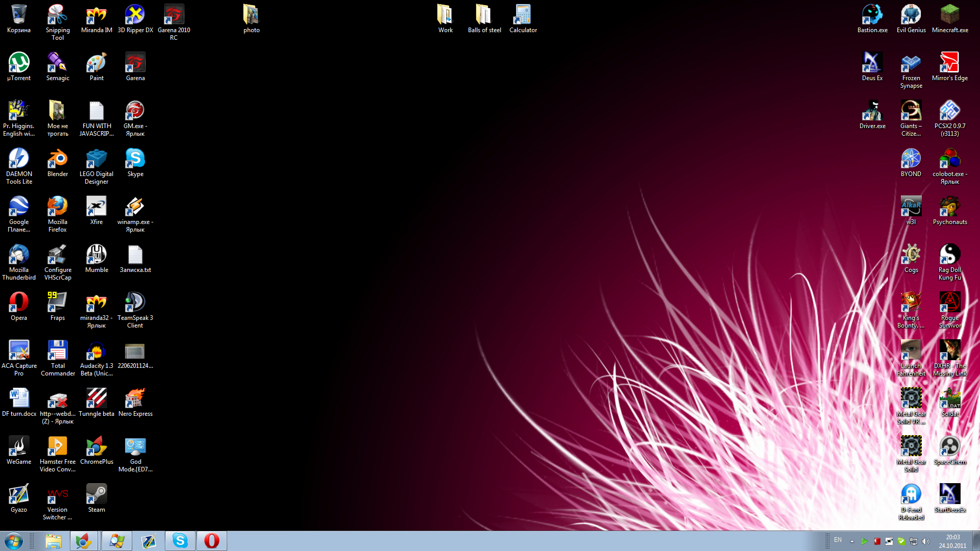The height and width of the screenshot is (551, 980).
Task: Open the Steam shortcut
Action: [96, 495]
